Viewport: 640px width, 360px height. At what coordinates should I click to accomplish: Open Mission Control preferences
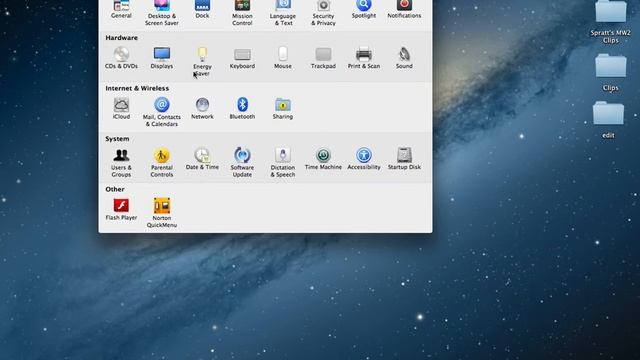242,13
